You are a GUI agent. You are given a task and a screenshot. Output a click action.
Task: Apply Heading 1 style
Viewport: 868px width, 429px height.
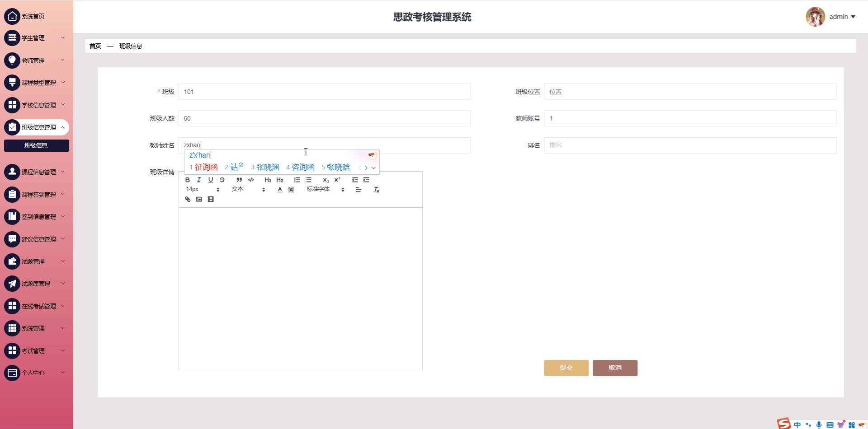point(268,180)
